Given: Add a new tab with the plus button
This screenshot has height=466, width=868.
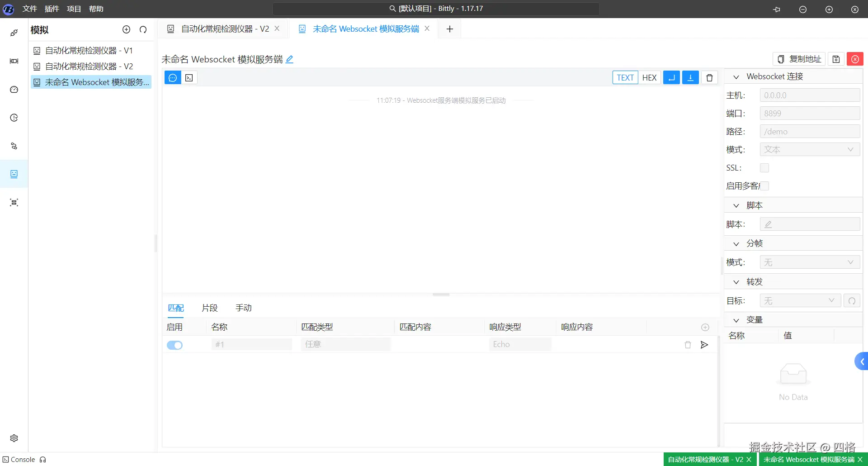Looking at the screenshot, I should pyautogui.click(x=450, y=29).
